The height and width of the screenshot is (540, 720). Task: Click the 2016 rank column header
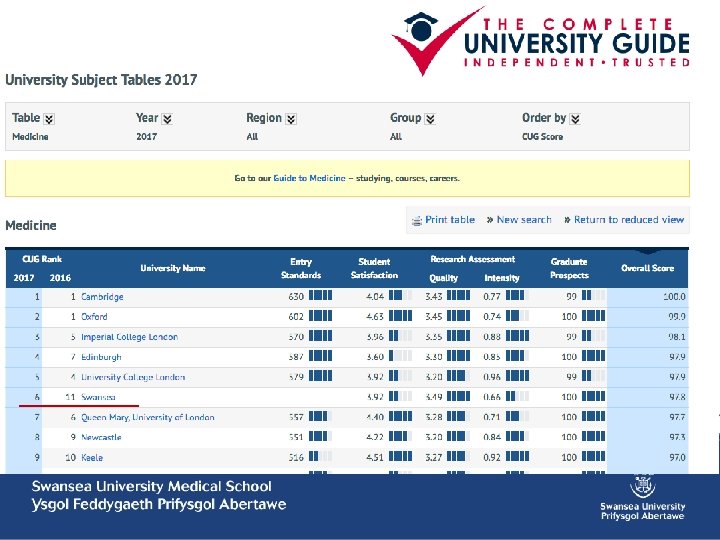(x=60, y=278)
